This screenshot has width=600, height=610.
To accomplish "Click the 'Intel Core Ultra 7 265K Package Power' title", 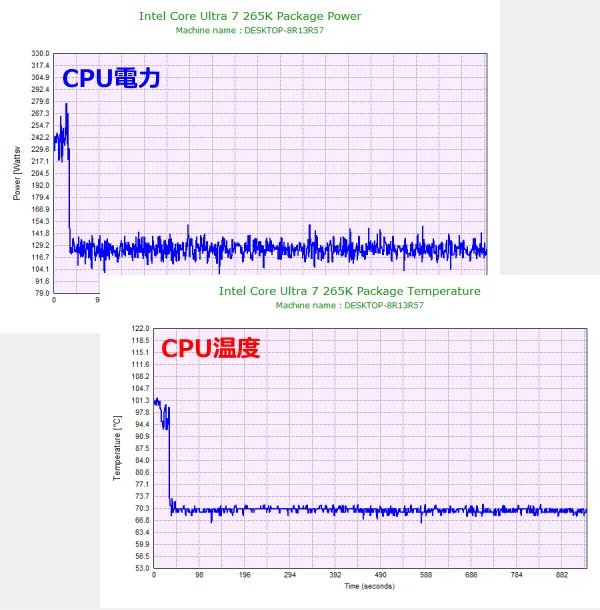I will coord(250,16).
